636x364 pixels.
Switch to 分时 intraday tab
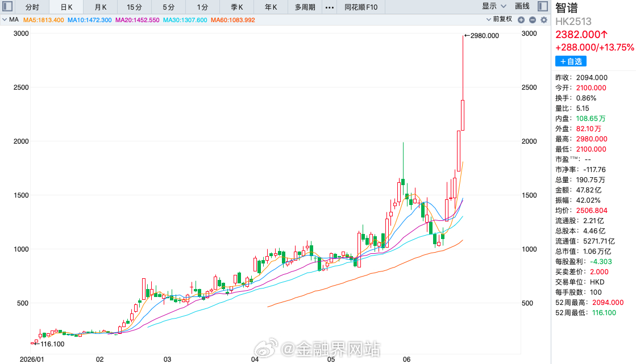tap(32, 7)
